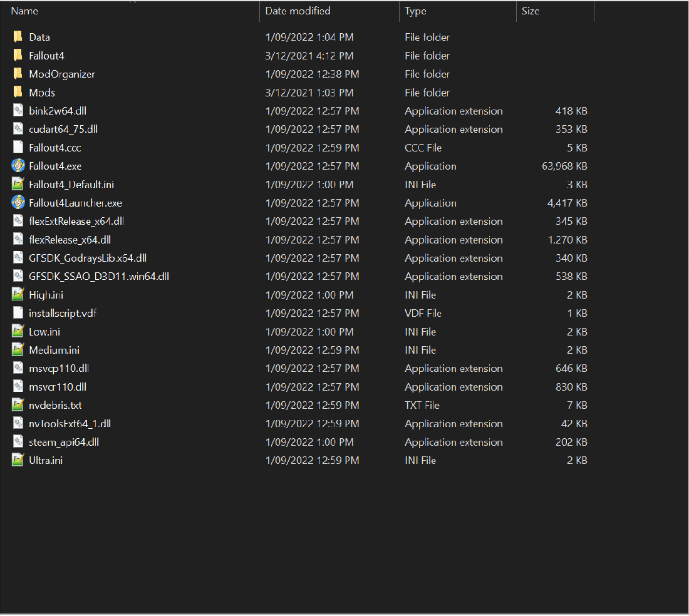
Task: Select the file name Fallout4Launcher.exe
Action: click(x=75, y=203)
